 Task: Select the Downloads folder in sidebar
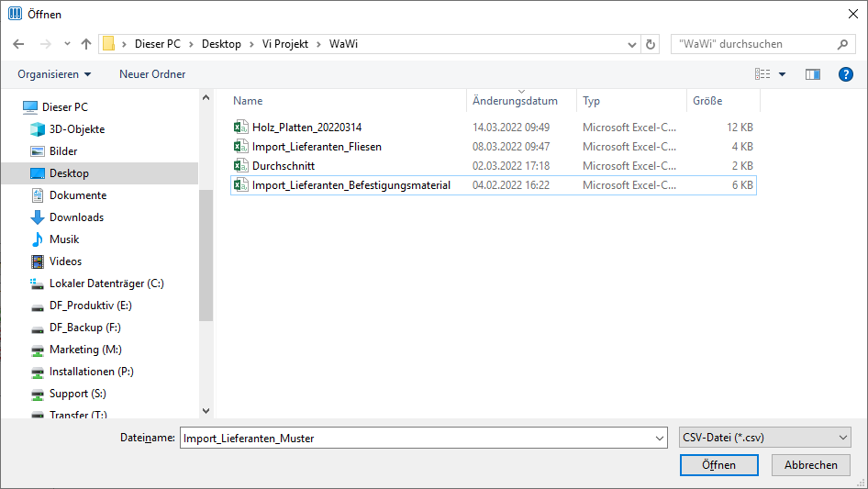pyautogui.click(x=76, y=217)
